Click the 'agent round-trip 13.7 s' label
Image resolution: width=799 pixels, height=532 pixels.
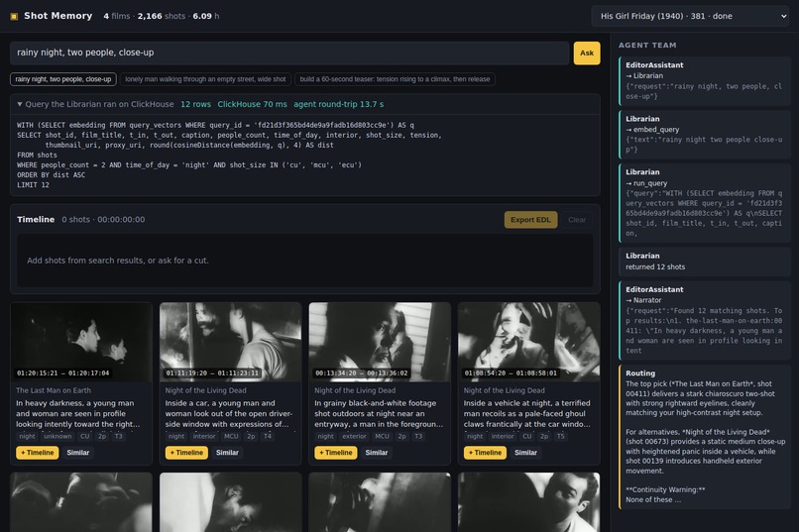click(x=339, y=104)
